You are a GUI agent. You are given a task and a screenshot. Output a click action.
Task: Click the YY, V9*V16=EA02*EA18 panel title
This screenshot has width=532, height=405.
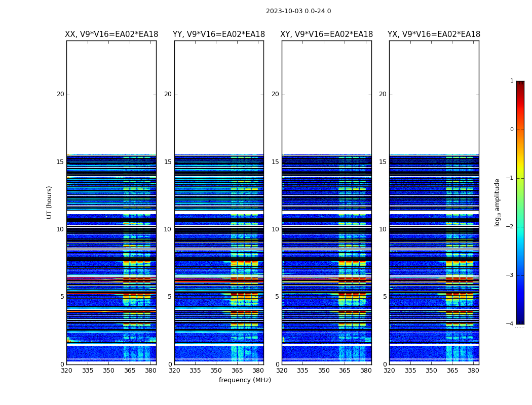click(219, 34)
